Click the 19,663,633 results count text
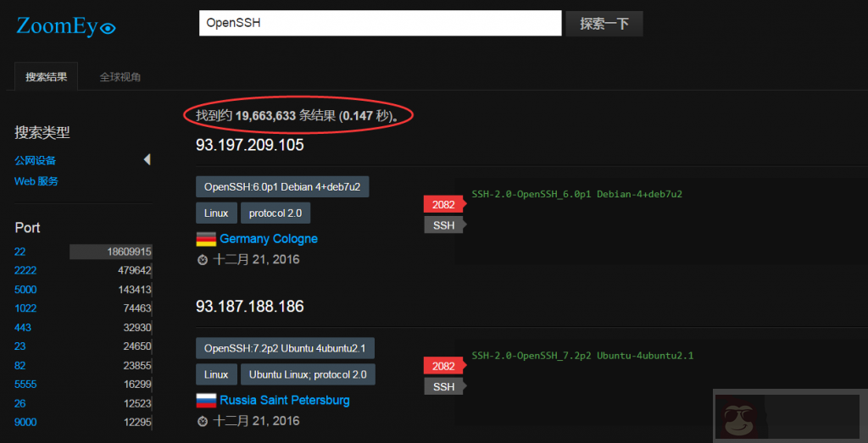Image resolution: width=868 pixels, height=443 pixels. [265, 115]
